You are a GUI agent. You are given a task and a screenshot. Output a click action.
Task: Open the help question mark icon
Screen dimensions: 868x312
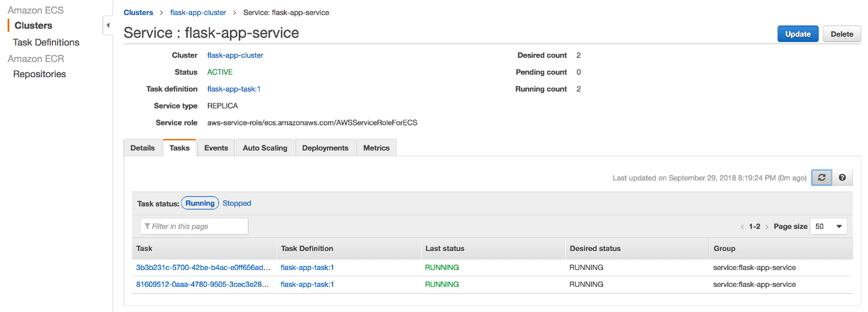(842, 177)
